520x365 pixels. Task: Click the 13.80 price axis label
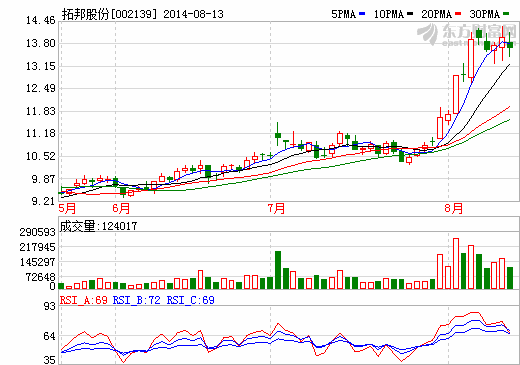[41, 43]
